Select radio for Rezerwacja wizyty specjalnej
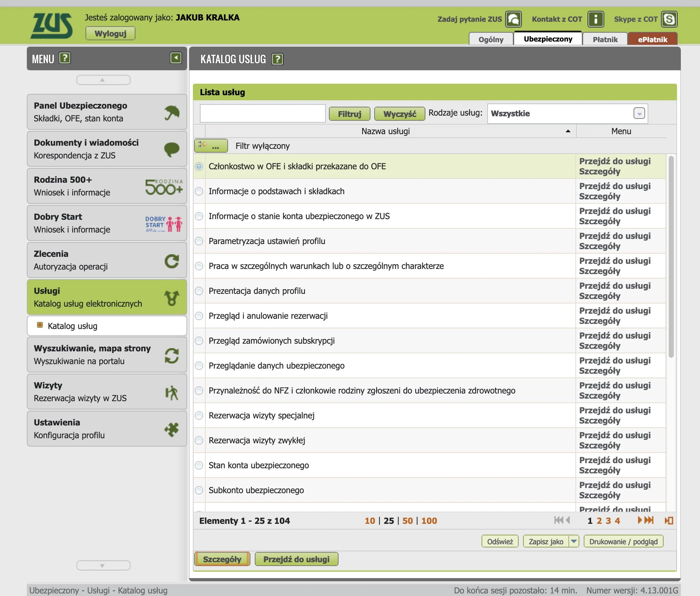Image resolution: width=700 pixels, height=596 pixels. pyautogui.click(x=199, y=415)
